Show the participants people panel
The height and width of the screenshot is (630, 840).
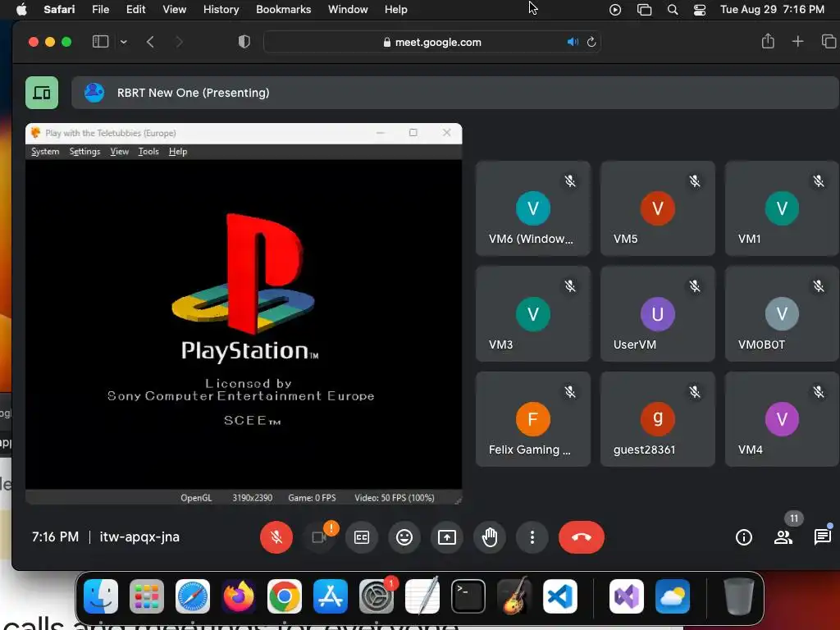[x=783, y=536]
